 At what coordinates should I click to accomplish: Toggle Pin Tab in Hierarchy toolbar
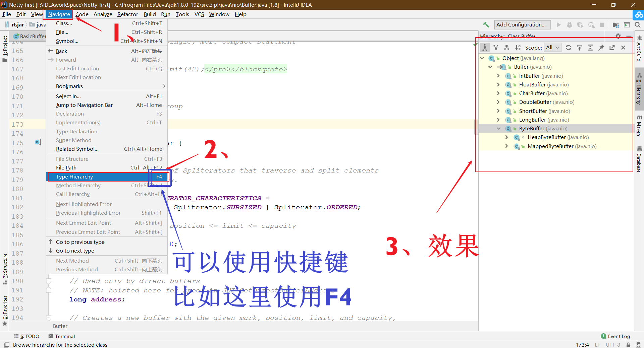click(601, 48)
